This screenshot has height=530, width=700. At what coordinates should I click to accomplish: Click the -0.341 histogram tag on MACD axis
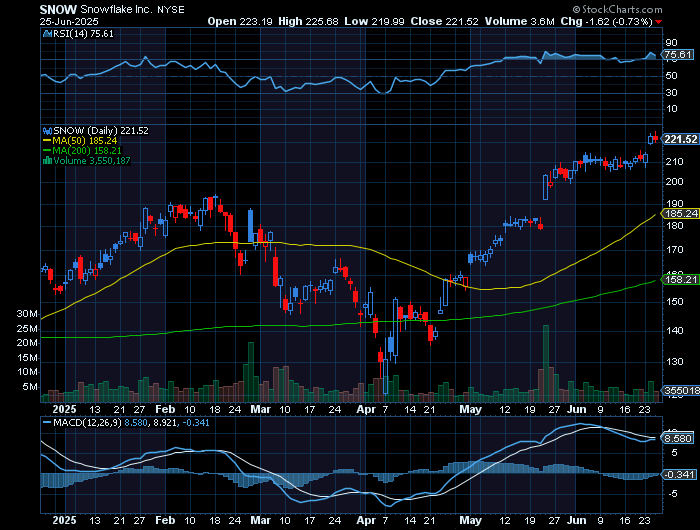click(679, 474)
